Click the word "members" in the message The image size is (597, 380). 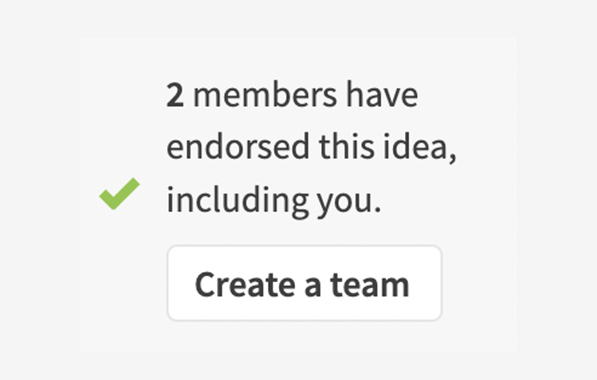(265, 95)
